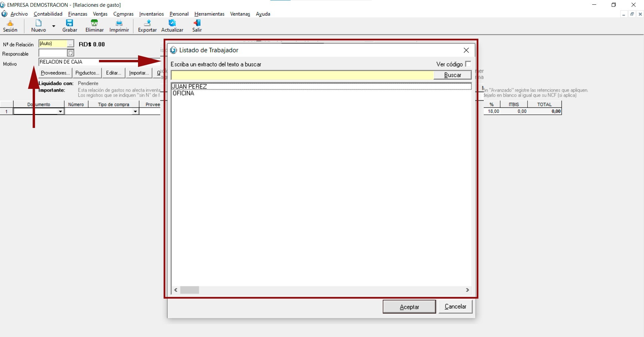The height and width of the screenshot is (337, 644).
Task: Click the Aceptar button
Action: (409, 307)
